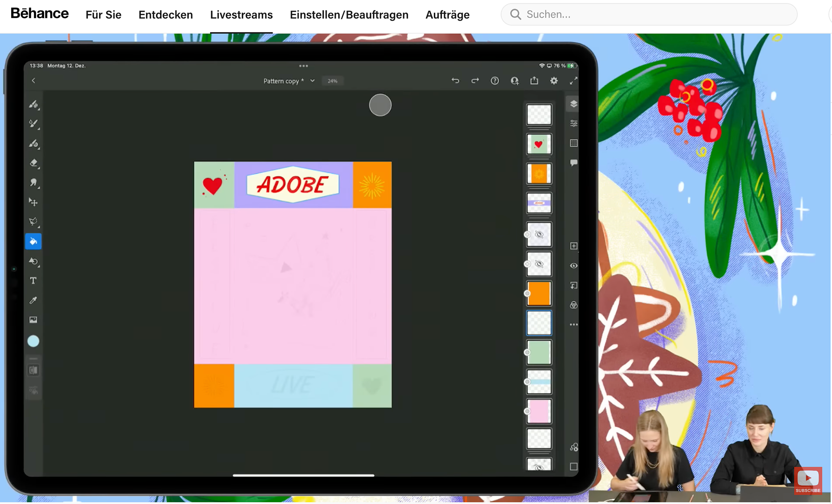Select the Eraser tool
Image resolution: width=832 pixels, height=504 pixels.
33,163
